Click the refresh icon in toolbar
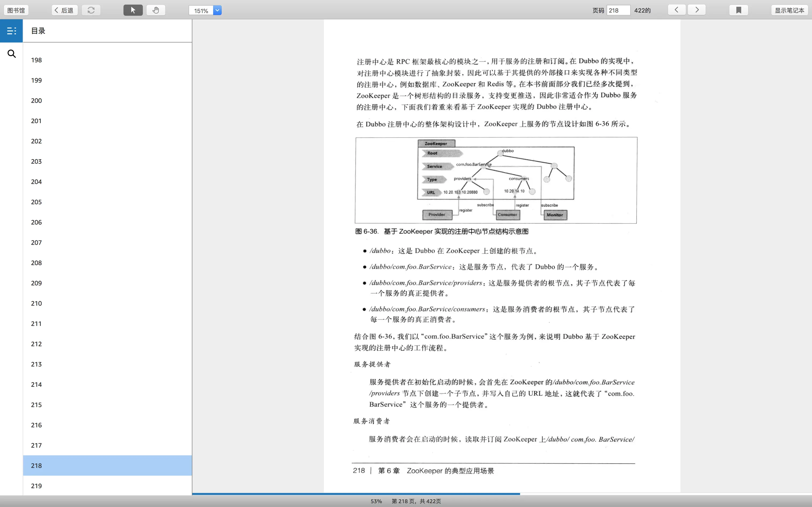The width and height of the screenshot is (812, 507). click(x=91, y=10)
